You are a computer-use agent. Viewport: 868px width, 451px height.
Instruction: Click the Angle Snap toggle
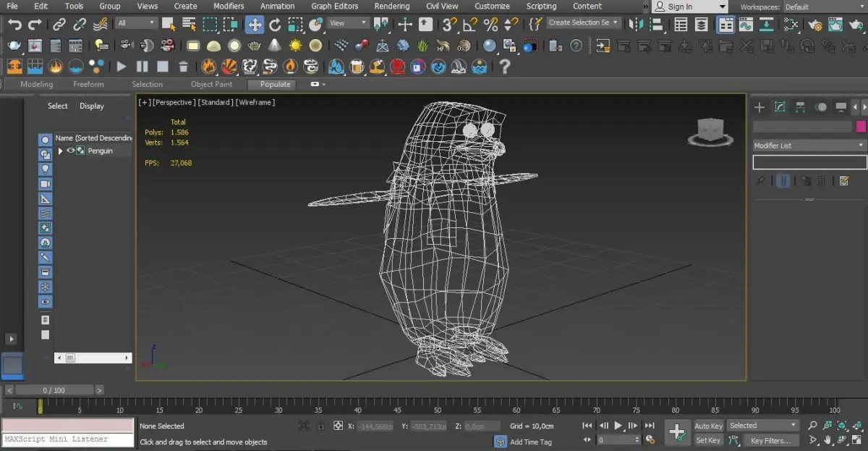tap(470, 24)
